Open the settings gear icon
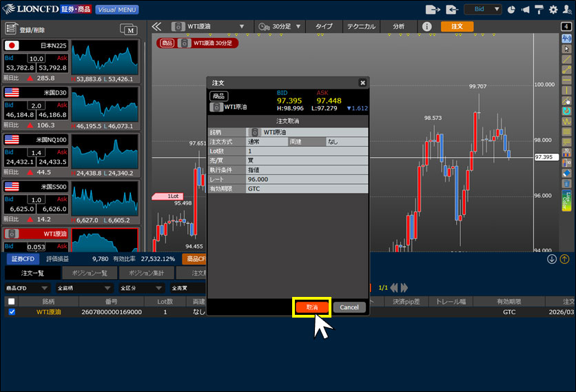 tap(552, 10)
